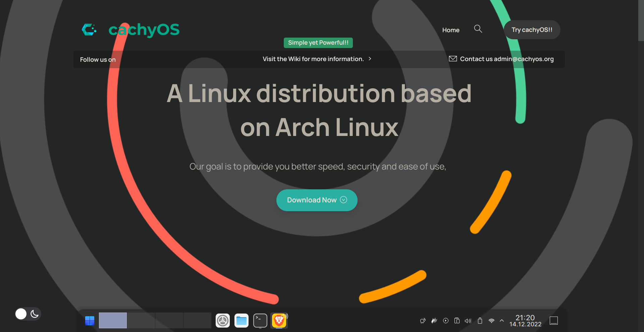The height and width of the screenshot is (332, 644).
Task: Switch to the fourth virtual desktop in pager
Action: [197, 320]
